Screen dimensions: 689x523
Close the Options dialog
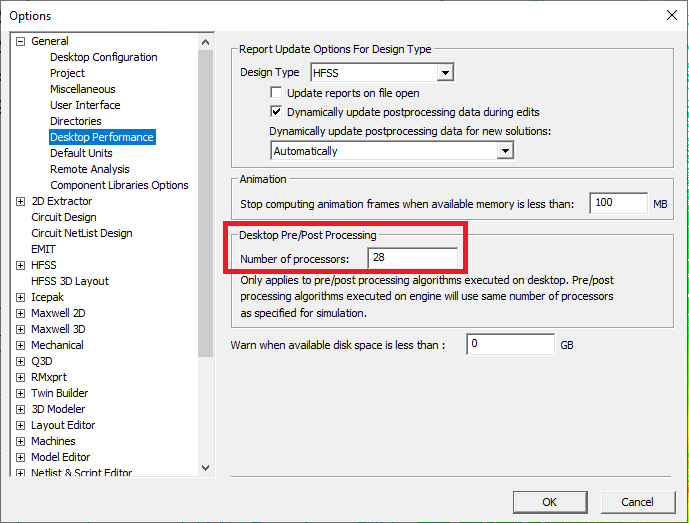672,15
